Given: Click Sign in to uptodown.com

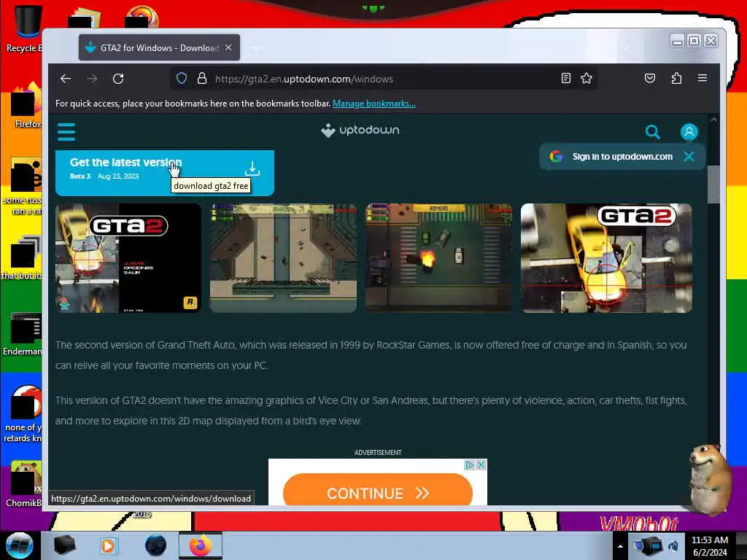Looking at the screenshot, I should coord(622,157).
